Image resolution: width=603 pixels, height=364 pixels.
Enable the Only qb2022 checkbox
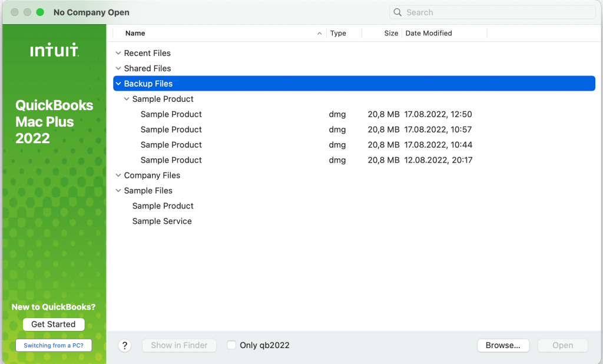(231, 345)
